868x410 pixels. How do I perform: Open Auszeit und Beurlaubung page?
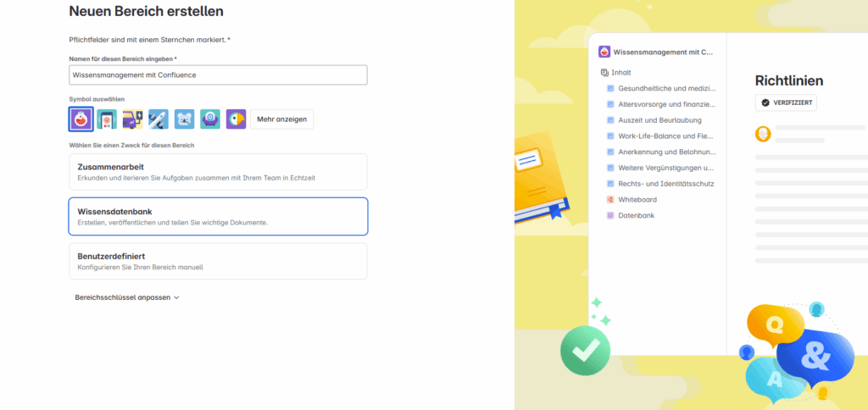654,120
